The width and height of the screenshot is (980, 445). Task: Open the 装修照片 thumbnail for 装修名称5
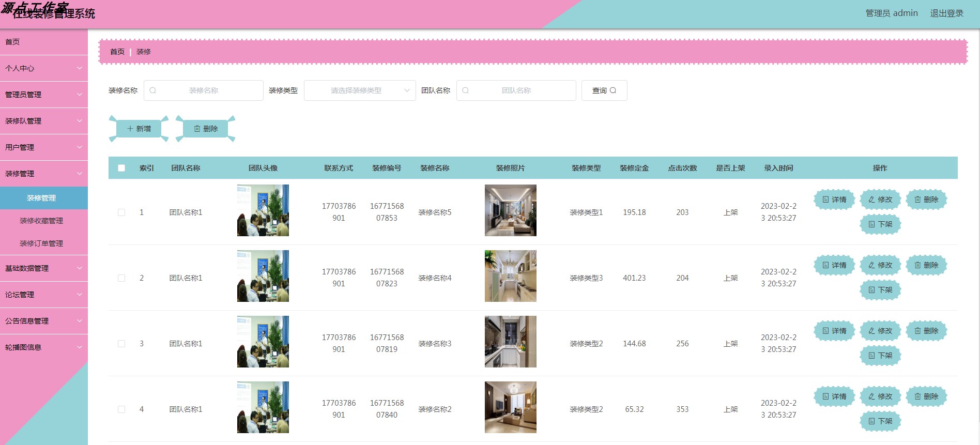[x=511, y=210]
